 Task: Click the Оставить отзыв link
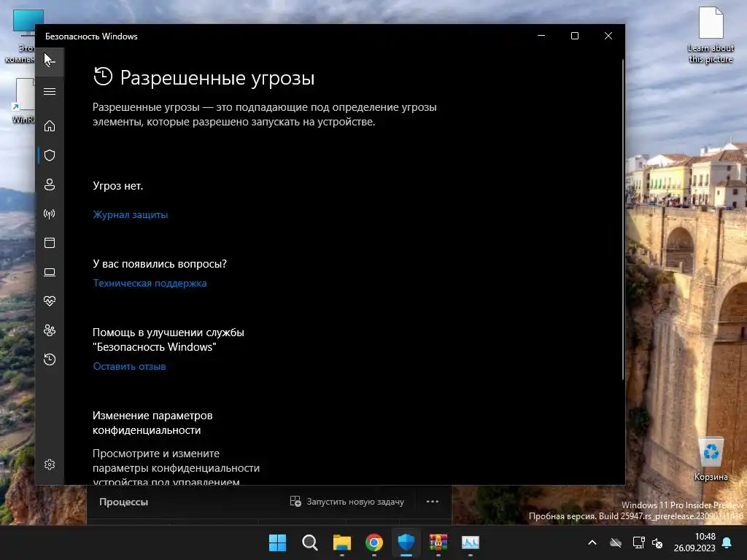129,367
